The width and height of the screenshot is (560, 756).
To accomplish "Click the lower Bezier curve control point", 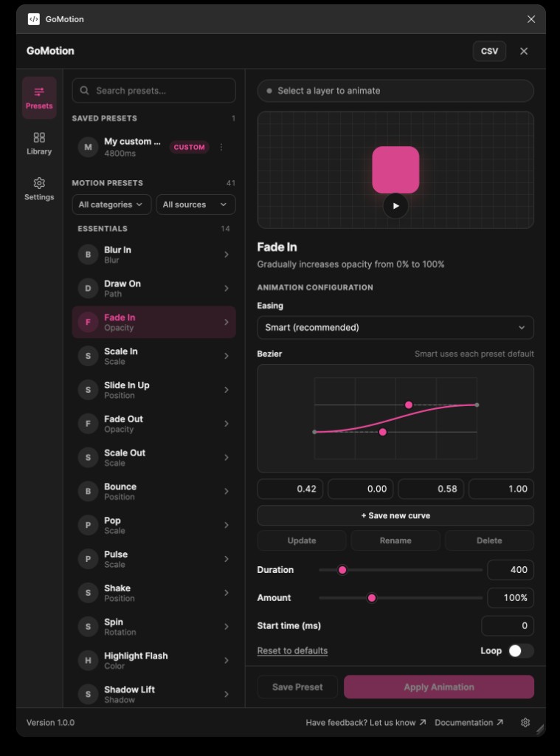I will click(383, 432).
